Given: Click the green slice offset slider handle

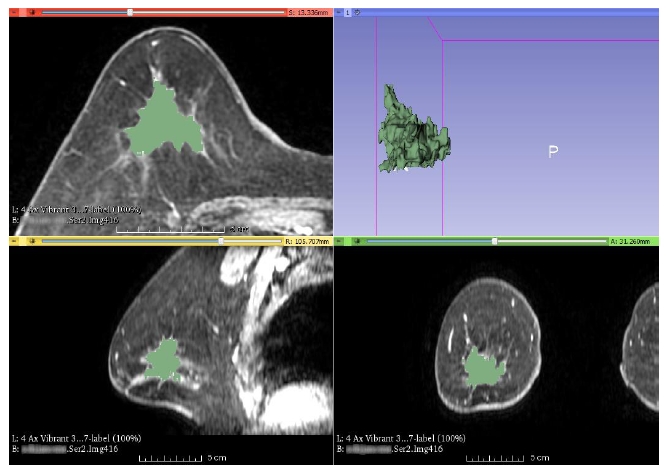Looking at the screenshot, I should 494,241.
